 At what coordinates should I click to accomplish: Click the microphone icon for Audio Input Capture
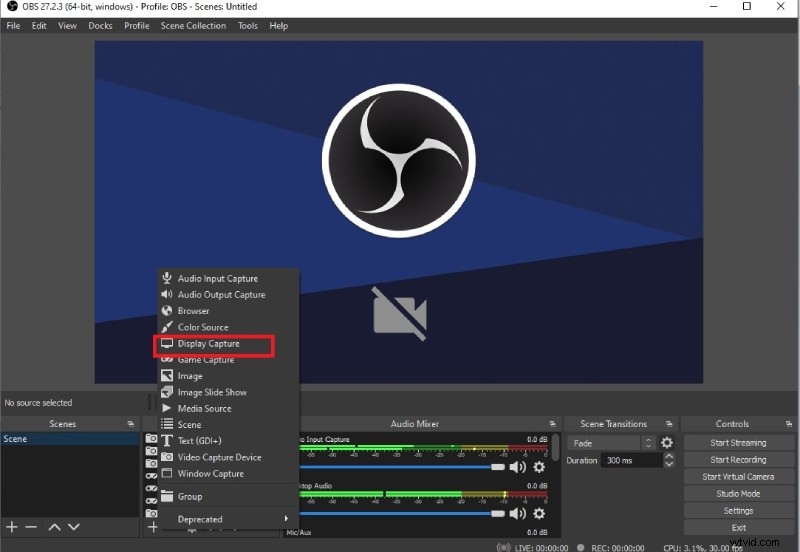click(167, 278)
